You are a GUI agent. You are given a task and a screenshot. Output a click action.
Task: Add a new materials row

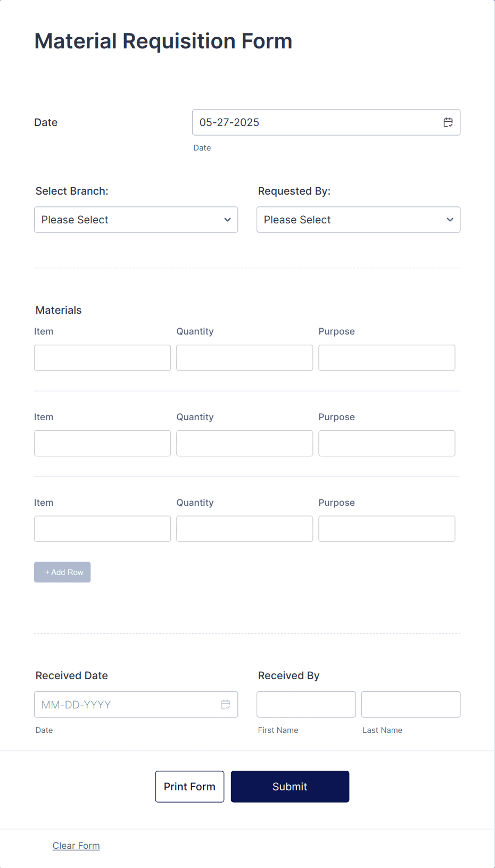coord(62,572)
